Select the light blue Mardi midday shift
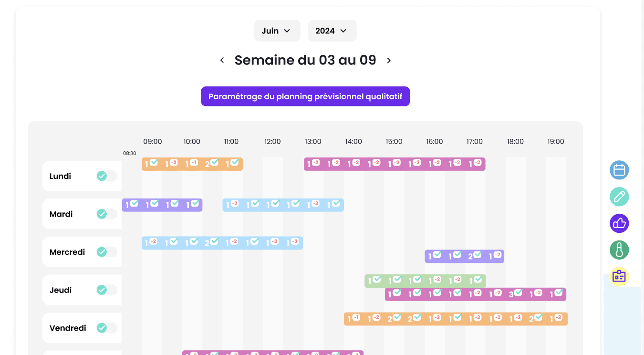 [283, 205]
